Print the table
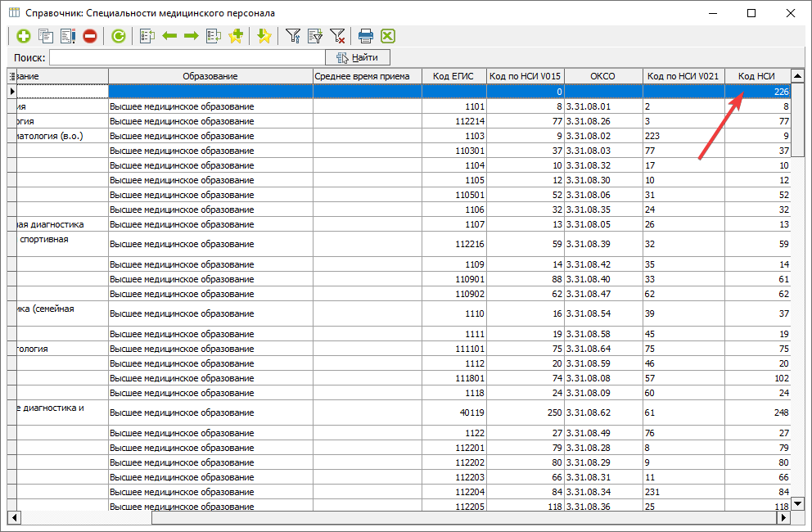Viewport: 812px width, 532px height. click(x=366, y=36)
